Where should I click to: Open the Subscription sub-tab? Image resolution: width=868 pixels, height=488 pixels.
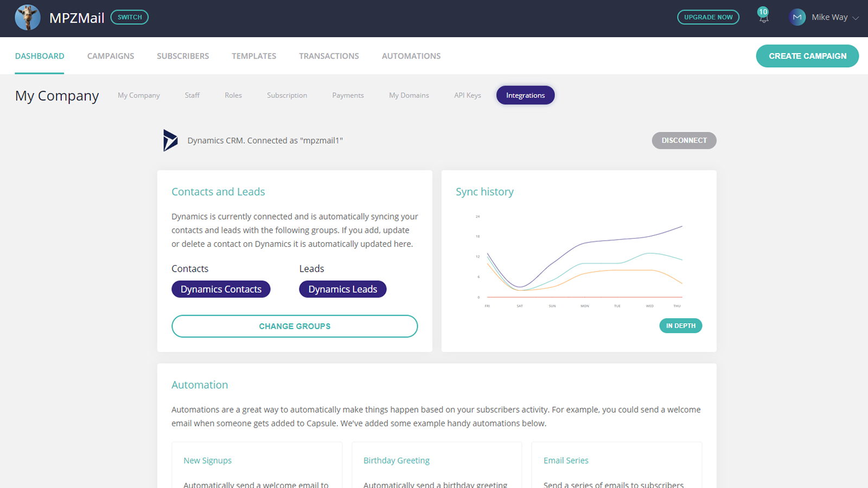pyautogui.click(x=287, y=95)
